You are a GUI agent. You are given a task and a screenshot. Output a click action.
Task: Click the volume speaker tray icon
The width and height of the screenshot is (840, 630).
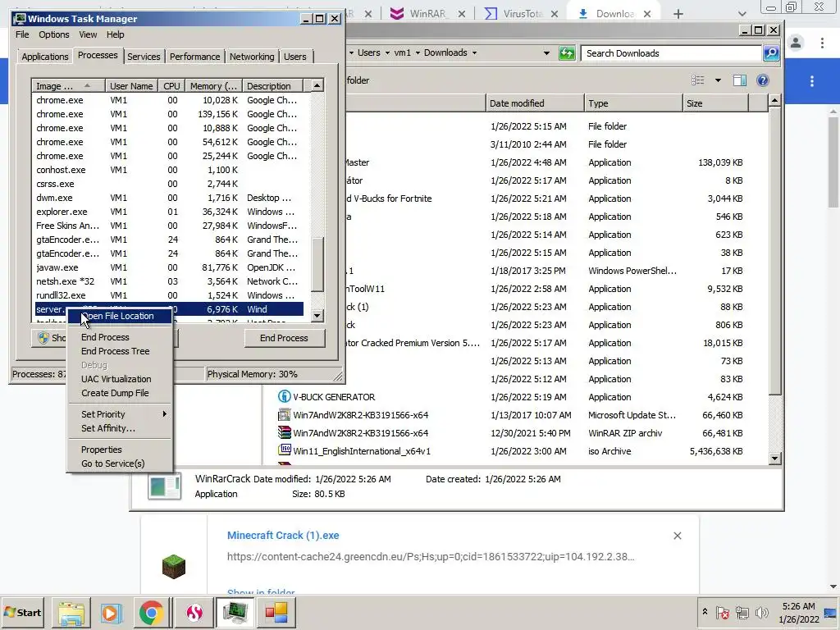click(761, 612)
